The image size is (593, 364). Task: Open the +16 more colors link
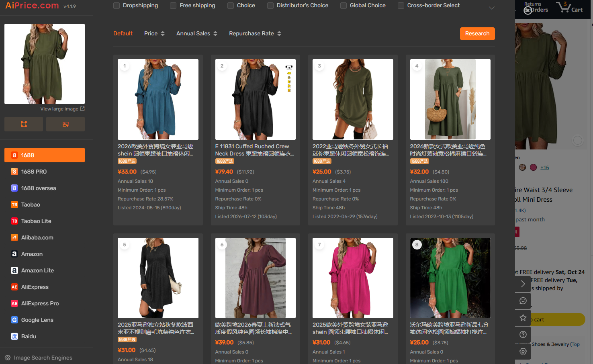(x=545, y=168)
